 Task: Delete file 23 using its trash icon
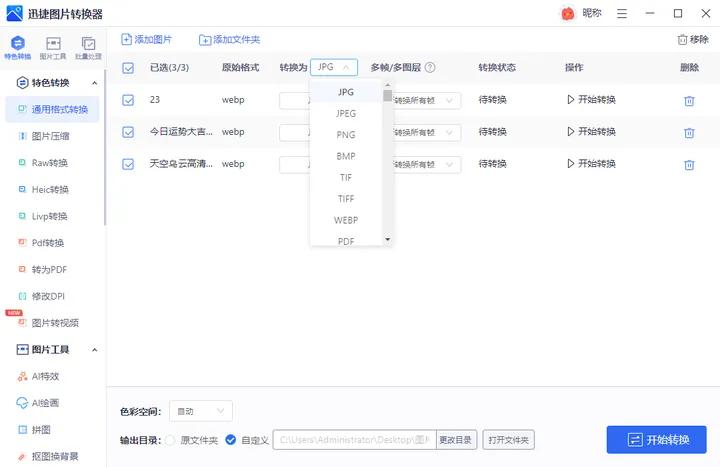coord(689,101)
